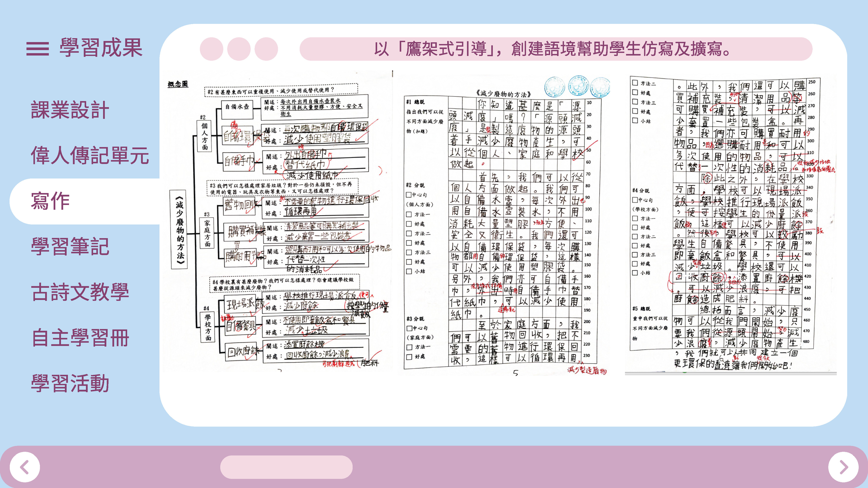Open 學習筆記 section

point(70,246)
